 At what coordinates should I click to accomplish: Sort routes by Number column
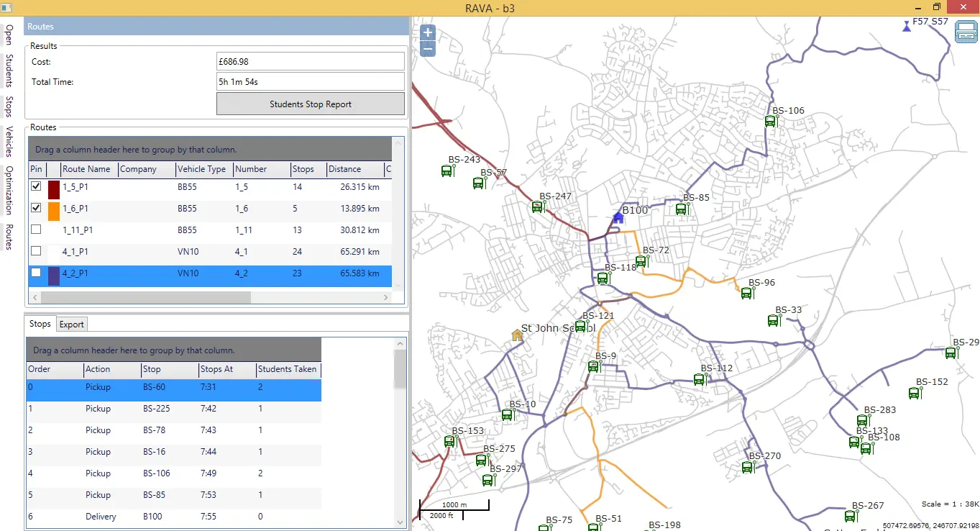click(x=262, y=169)
